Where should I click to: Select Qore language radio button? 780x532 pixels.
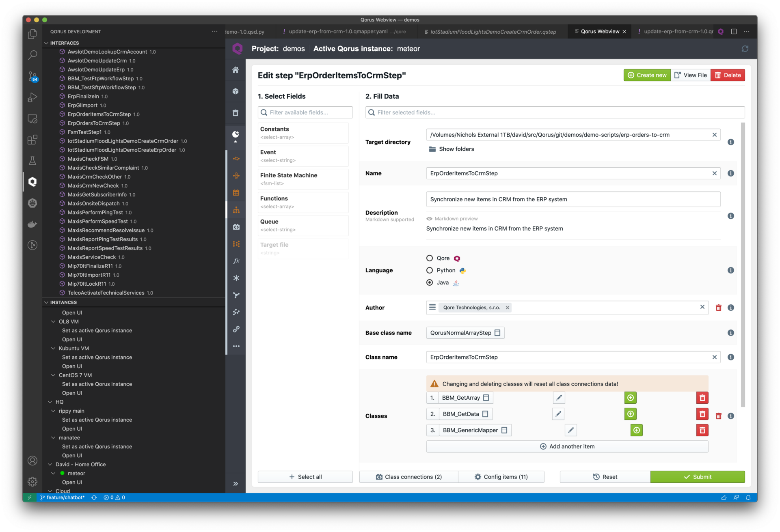[x=430, y=258]
